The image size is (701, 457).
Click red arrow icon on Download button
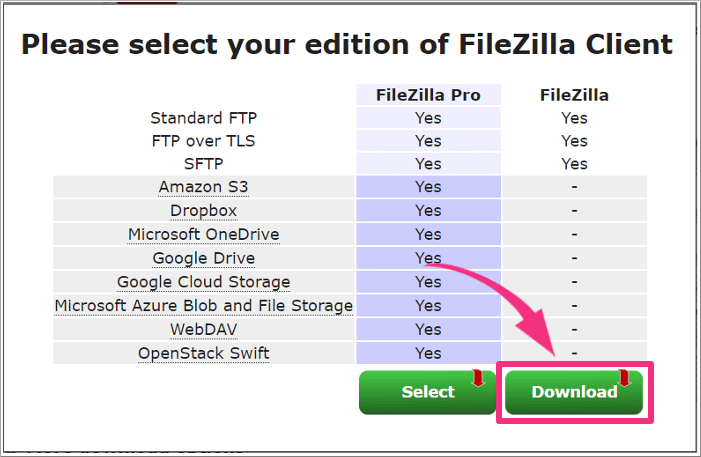(x=625, y=378)
